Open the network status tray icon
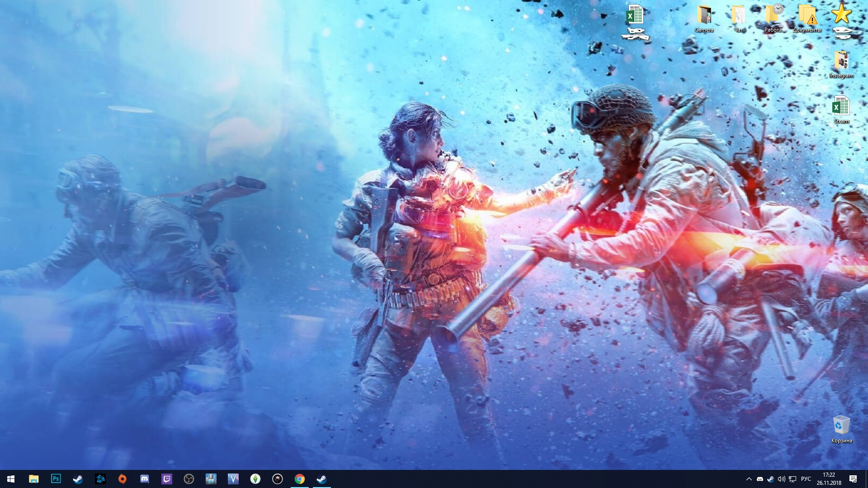The height and width of the screenshot is (488, 868). pyautogui.click(x=793, y=479)
